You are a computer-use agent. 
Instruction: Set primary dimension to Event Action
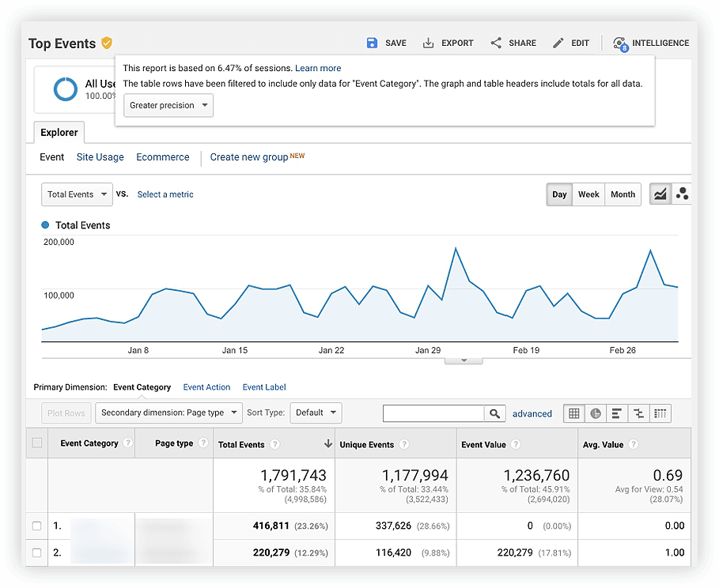pos(206,387)
